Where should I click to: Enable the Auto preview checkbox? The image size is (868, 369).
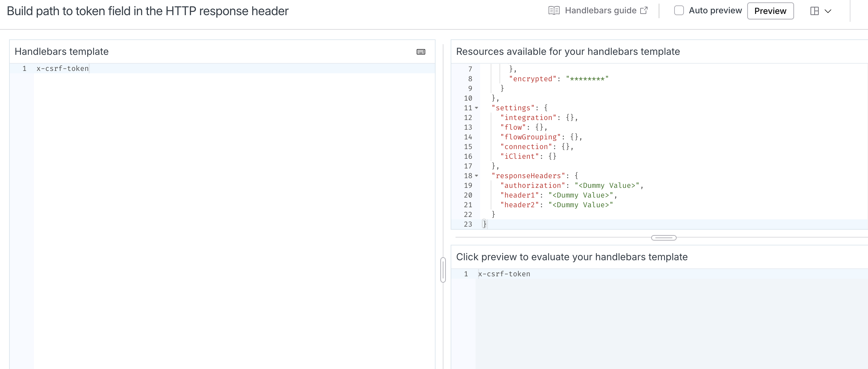[679, 11]
